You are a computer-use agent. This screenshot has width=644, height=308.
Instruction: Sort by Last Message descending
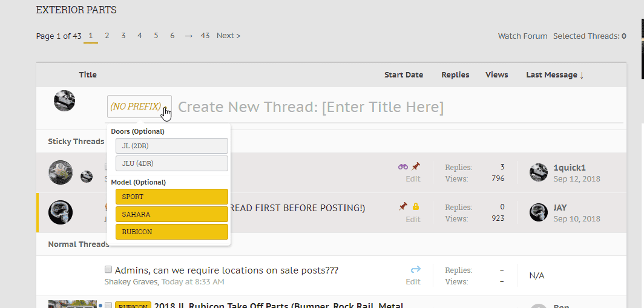[555, 75]
